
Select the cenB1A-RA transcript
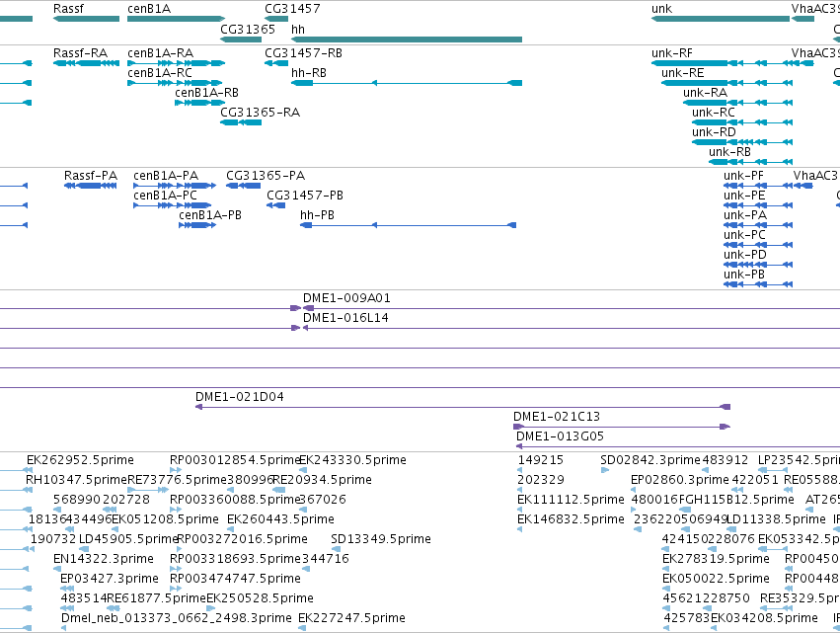pyautogui.click(x=176, y=63)
